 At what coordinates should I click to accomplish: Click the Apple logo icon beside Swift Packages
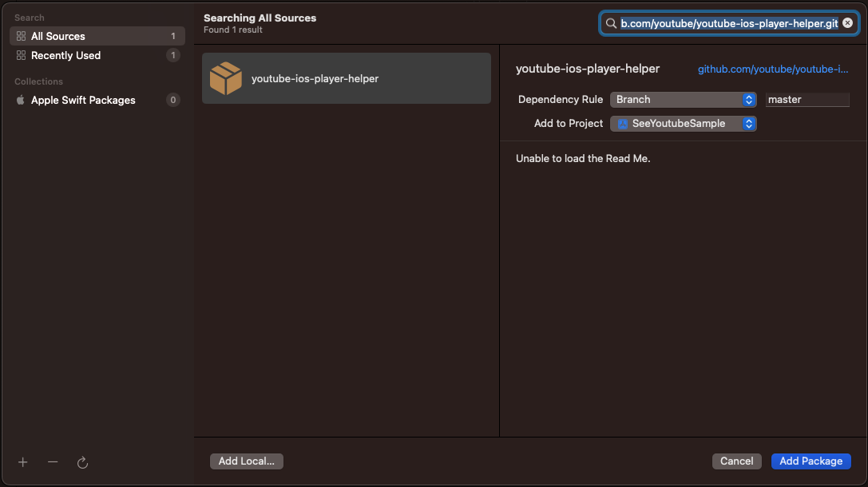point(21,100)
